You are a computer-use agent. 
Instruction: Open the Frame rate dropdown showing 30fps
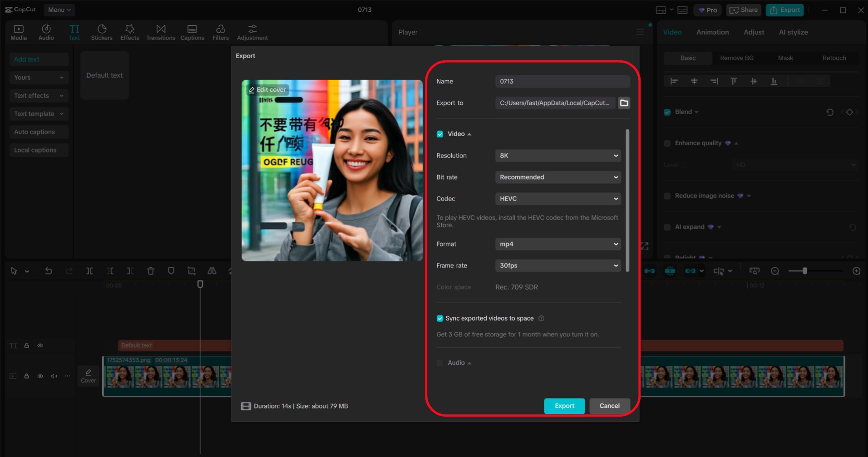(558, 265)
